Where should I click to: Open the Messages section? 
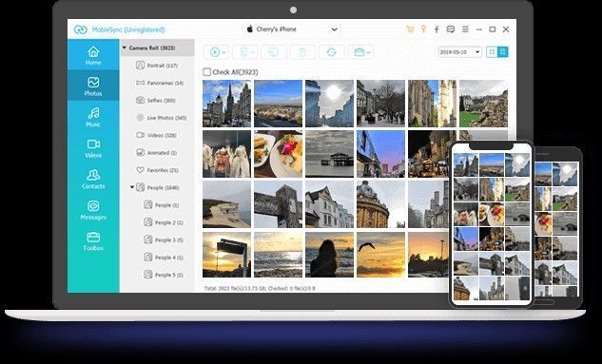click(93, 209)
